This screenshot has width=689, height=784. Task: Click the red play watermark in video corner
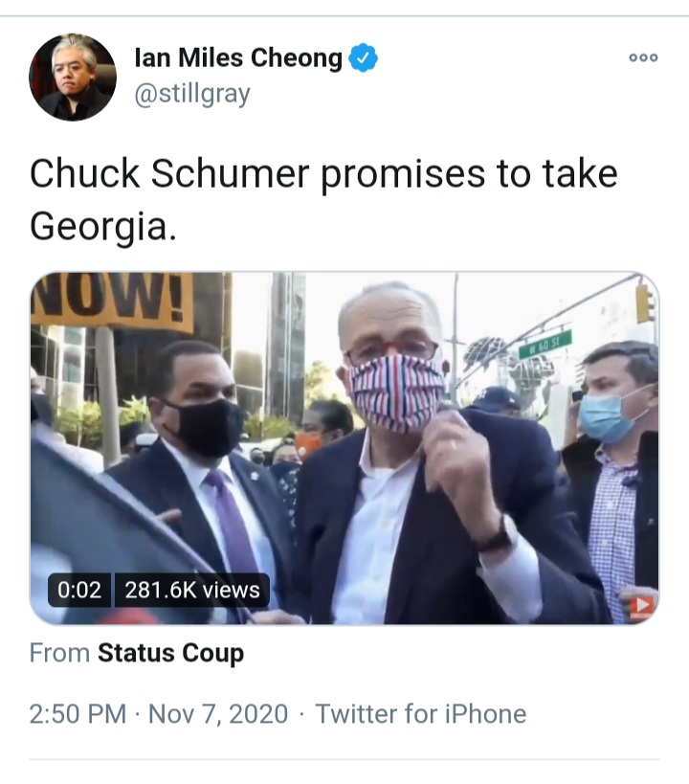[641, 607]
